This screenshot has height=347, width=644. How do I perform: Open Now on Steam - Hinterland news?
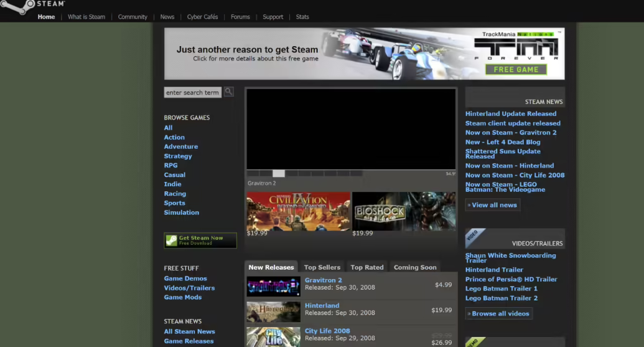coord(509,166)
